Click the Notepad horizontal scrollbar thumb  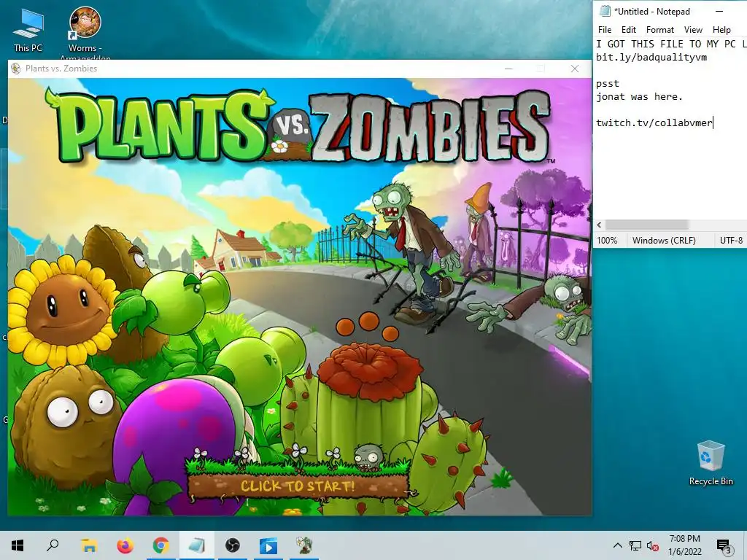pyautogui.click(x=646, y=225)
